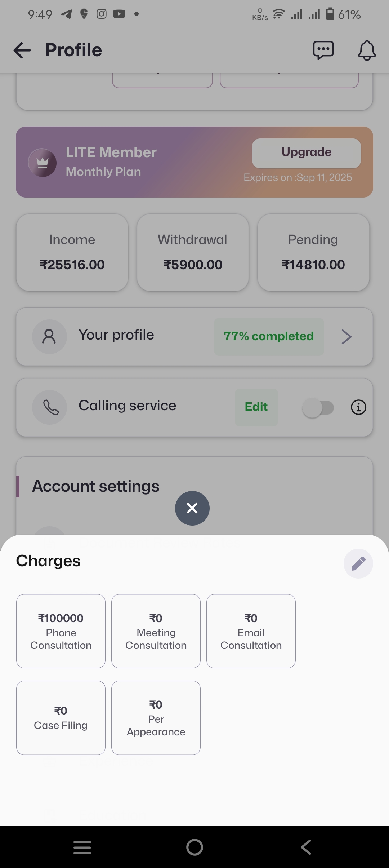The height and width of the screenshot is (868, 389).
Task: Open the Case Filing charge card
Action: pos(61,717)
